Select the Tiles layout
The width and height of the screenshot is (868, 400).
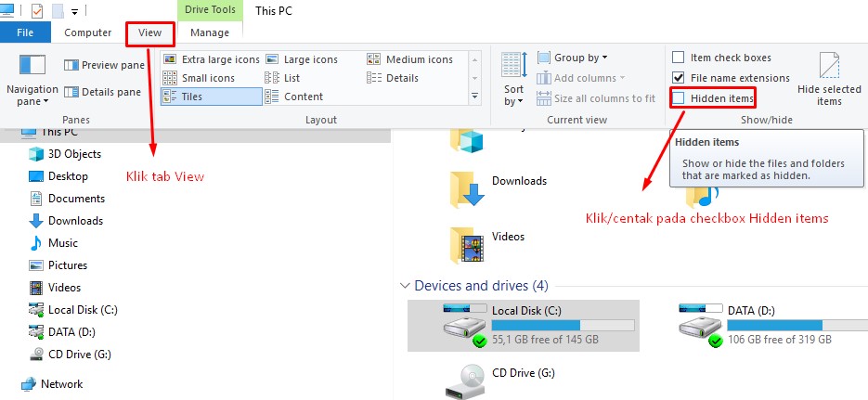pos(212,97)
